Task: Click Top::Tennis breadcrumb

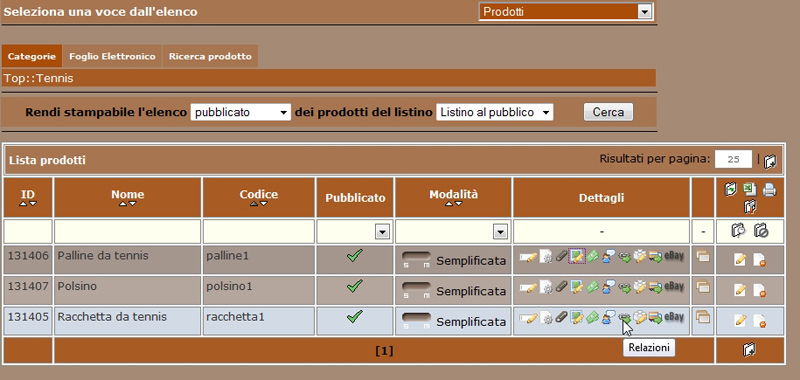Action: coord(38,78)
